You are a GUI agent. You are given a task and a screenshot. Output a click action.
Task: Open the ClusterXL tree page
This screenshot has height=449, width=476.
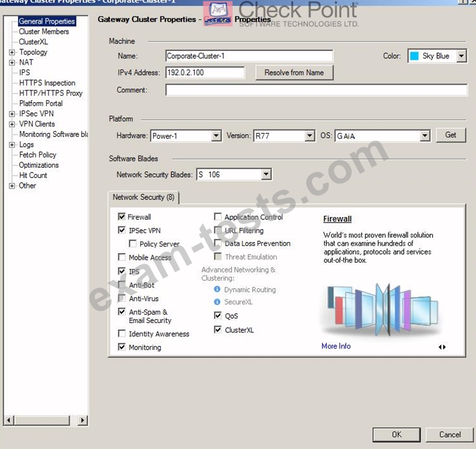[x=34, y=42]
